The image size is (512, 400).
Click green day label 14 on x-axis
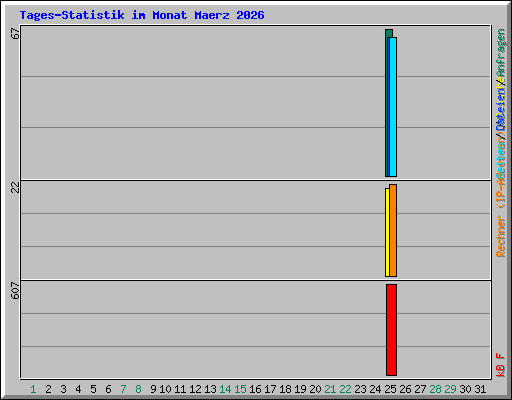[225, 389]
